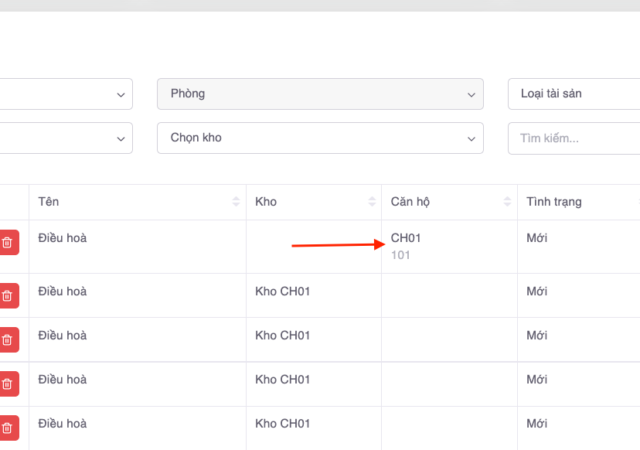Click room number 101 under CH01

[401, 255]
